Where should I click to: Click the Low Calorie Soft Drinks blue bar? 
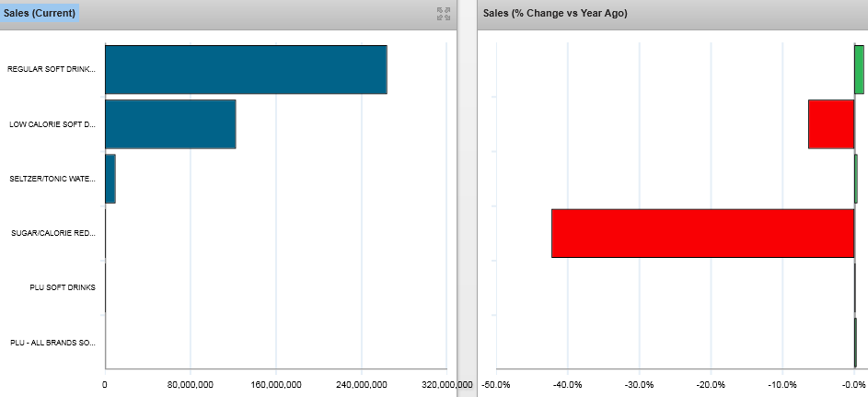[x=170, y=123]
